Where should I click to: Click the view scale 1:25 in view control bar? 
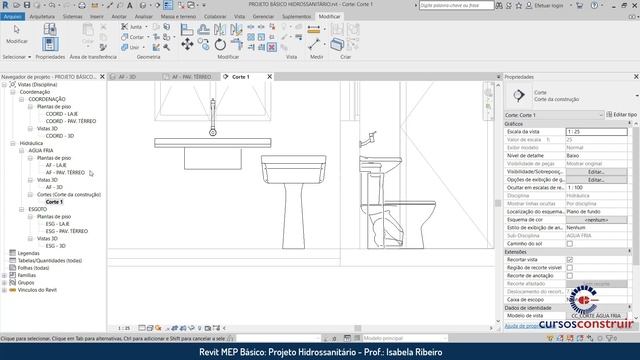(124, 328)
